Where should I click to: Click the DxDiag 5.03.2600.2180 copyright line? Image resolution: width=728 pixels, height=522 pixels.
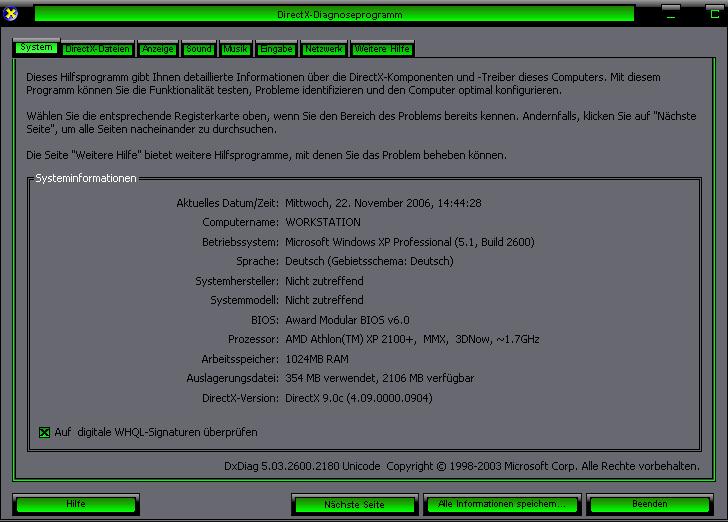click(462, 466)
